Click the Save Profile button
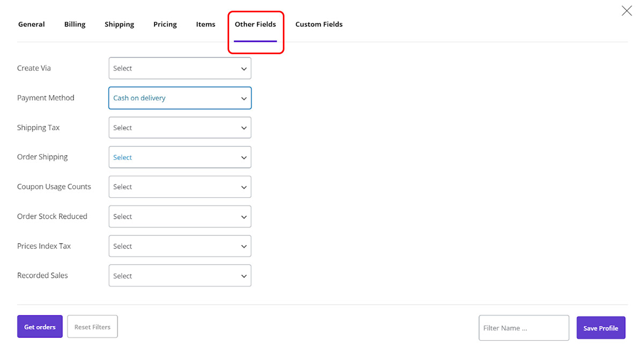Image resolution: width=644 pixels, height=346 pixels. point(601,328)
